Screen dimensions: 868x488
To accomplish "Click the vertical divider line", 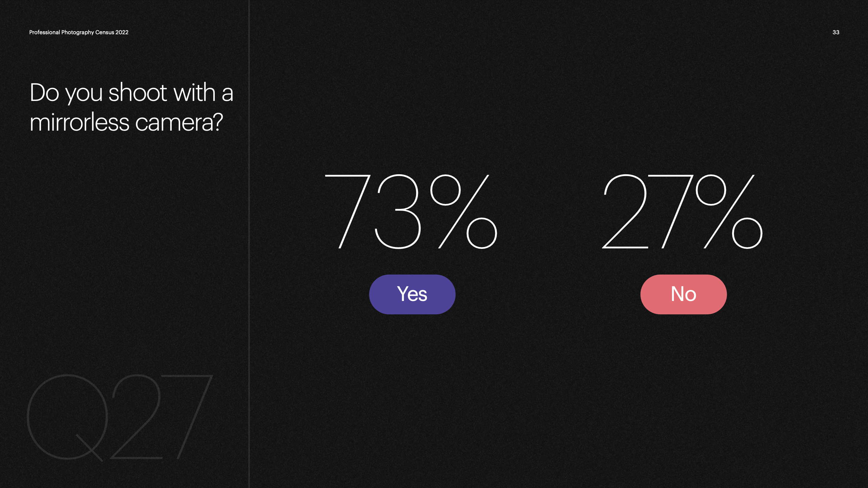I will pos(249,244).
